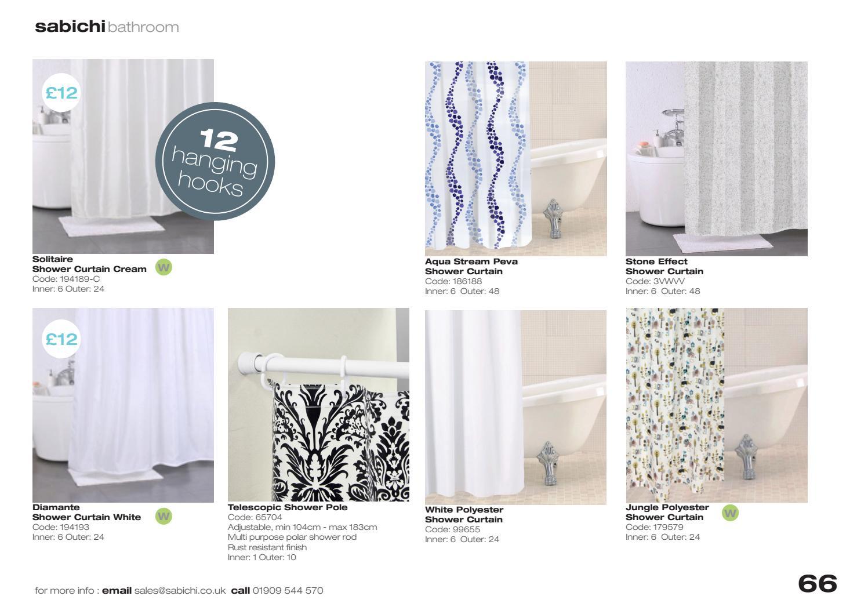Click the Solitaire Shower Curtain Cream product name
The image size is (868, 614).
(90, 264)
